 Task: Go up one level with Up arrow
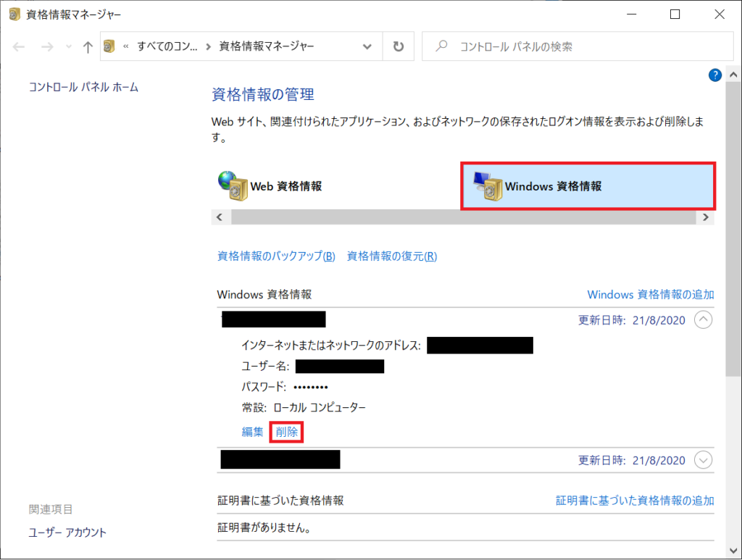point(88,46)
